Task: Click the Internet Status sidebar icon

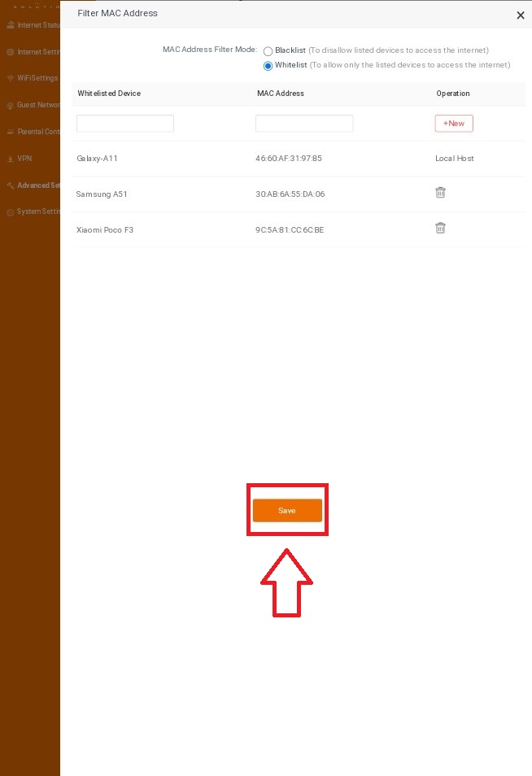Action: pyautogui.click(x=10, y=25)
